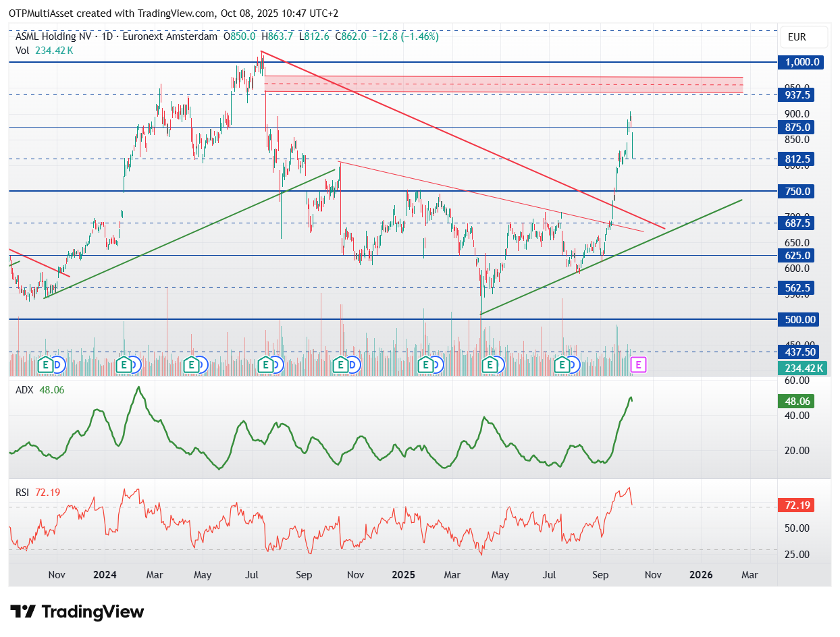Click the earliest dividend D marker on chart

pos(57,365)
